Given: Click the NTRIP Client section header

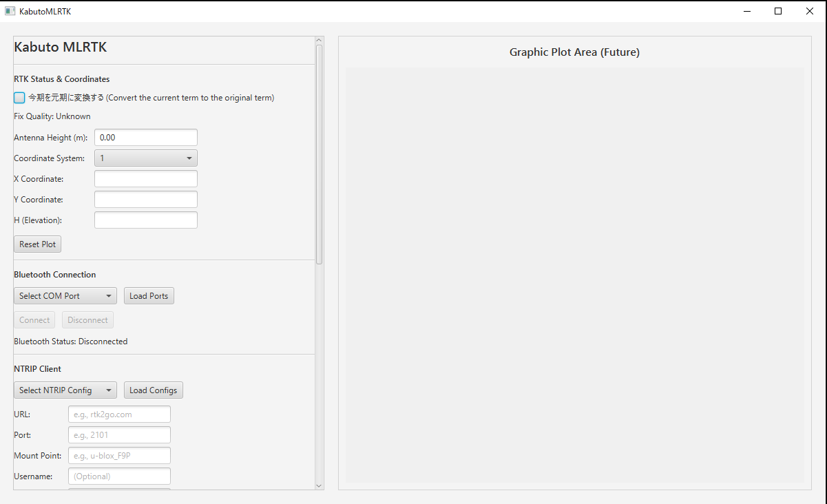Looking at the screenshot, I should coord(38,369).
